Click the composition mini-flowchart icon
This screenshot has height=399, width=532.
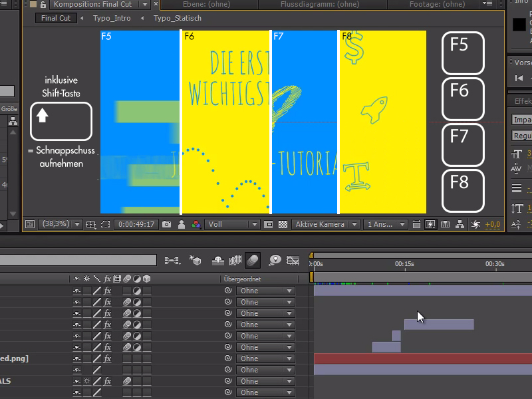click(460, 224)
